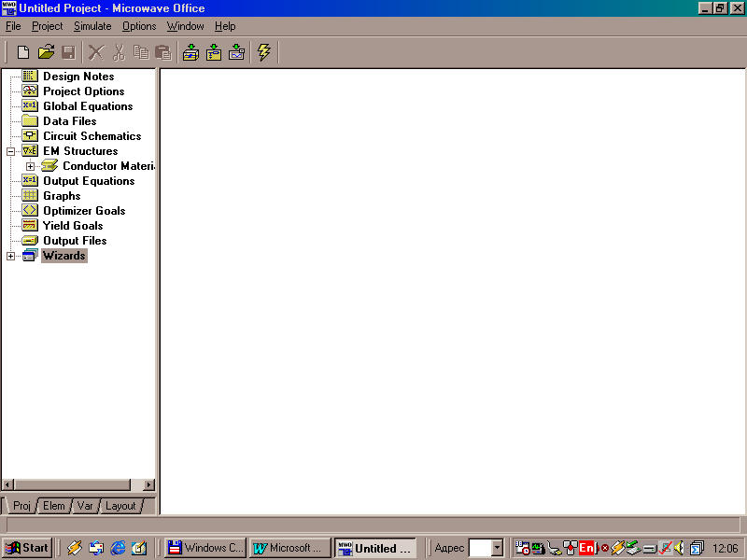The width and height of the screenshot is (747, 560).
Task: Click the New Project toolbar icon
Action: point(22,52)
